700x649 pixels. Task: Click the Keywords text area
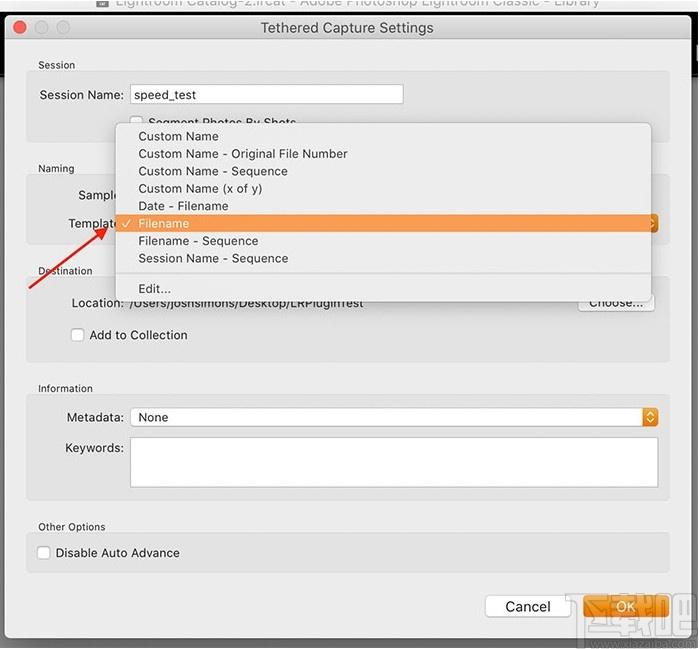[394, 462]
